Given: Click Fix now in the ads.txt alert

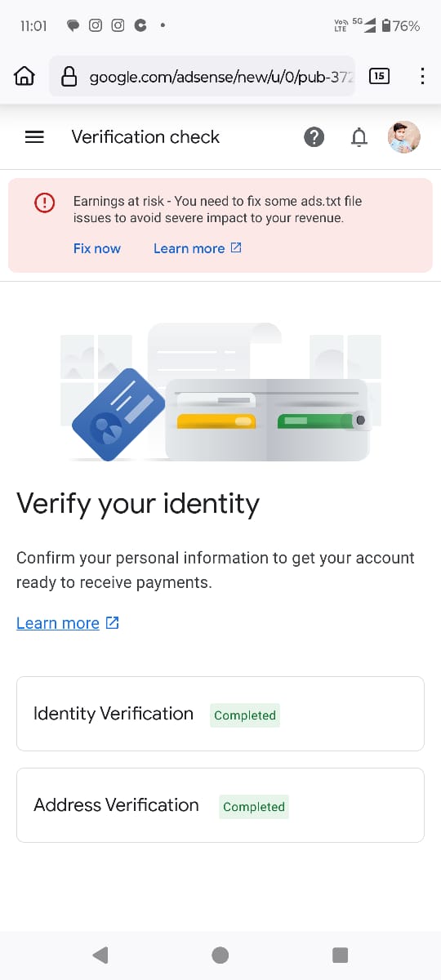Looking at the screenshot, I should point(97,248).
